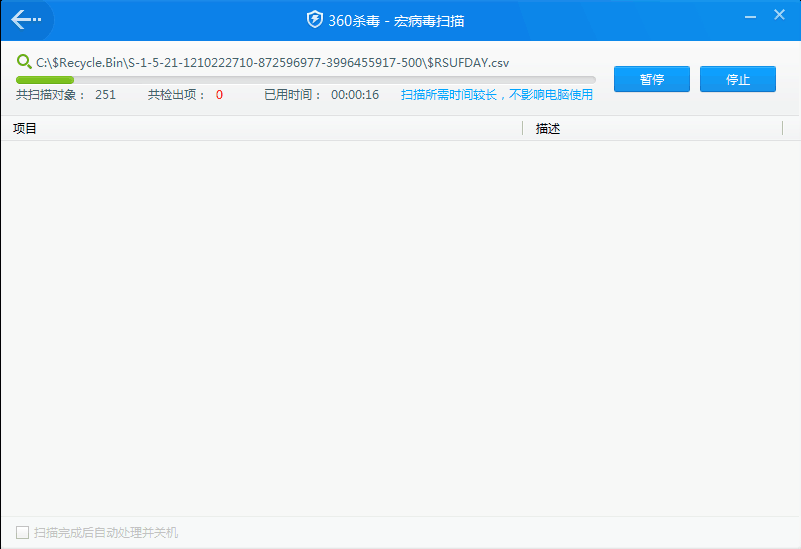Image resolution: width=801 pixels, height=549 pixels.
Task: Select the scanned file path text
Action: 272,63
